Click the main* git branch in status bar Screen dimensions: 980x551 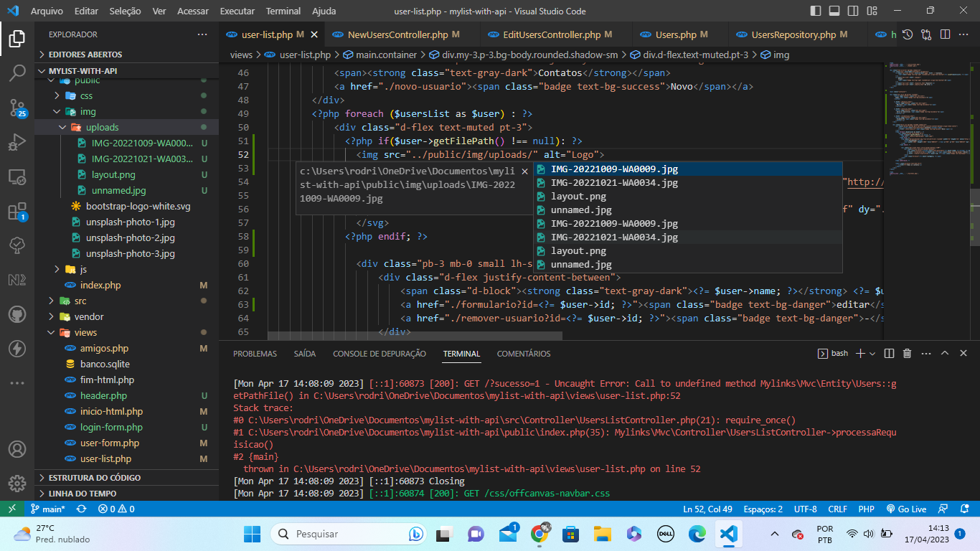pyautogui.click(x=48, y=509)
